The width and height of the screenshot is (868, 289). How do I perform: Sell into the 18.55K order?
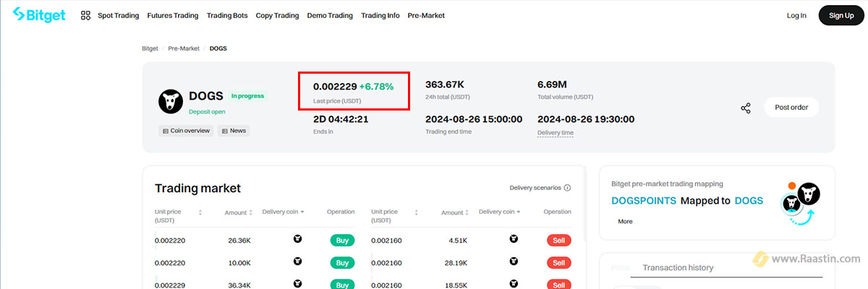(x=559, y=285)
